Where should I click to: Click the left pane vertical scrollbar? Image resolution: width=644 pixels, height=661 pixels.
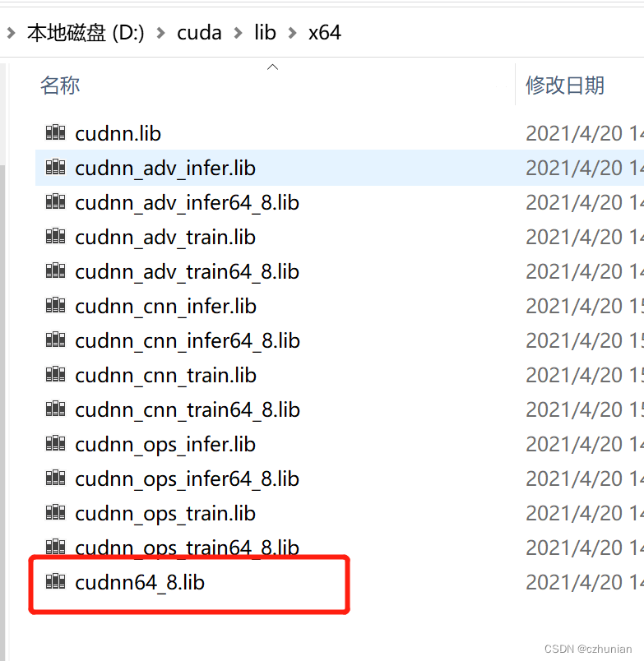2,362
